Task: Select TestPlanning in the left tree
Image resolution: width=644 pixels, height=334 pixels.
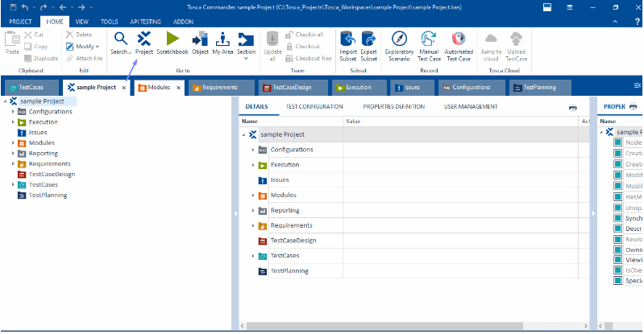Action: (x=48, y=195)
